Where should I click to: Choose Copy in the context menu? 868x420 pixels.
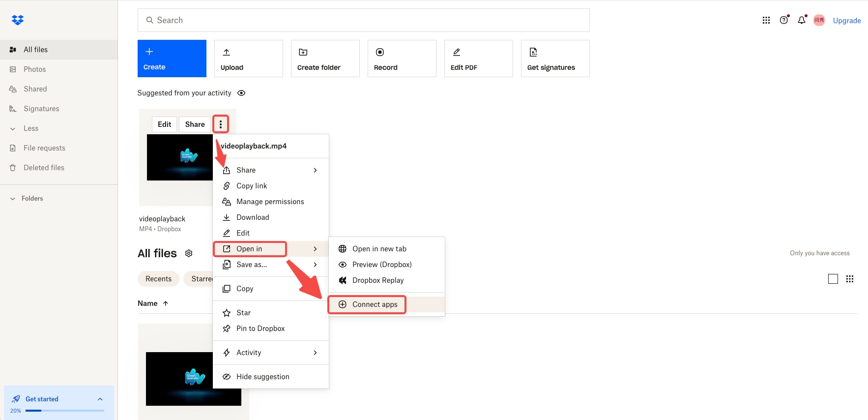point(271,289)
